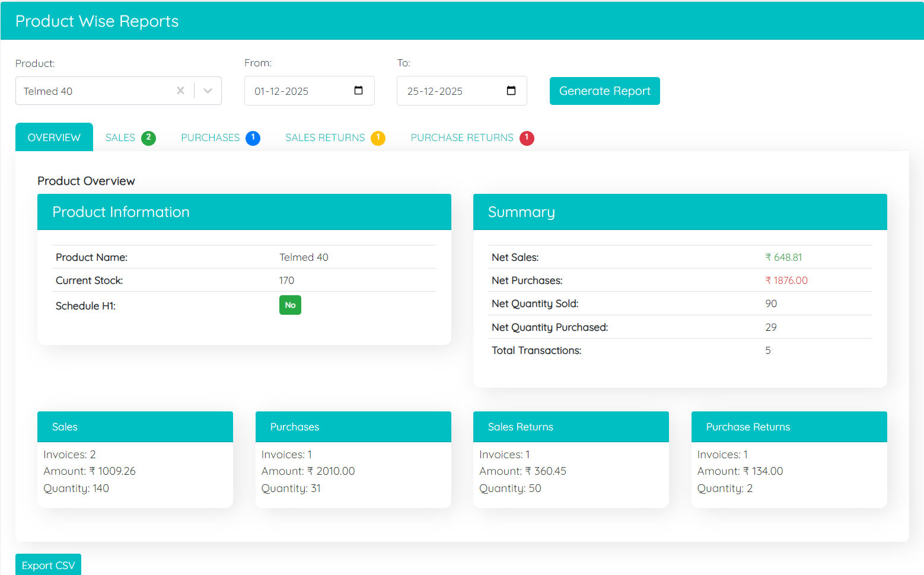Click the red Purchase Returns count badge
This screenshot has width=924, height=575.
pyautogui.click(x=527, y=138)
